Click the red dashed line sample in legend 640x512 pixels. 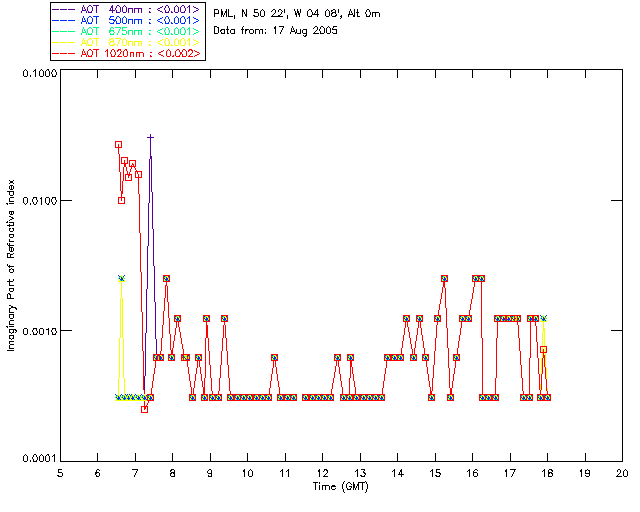click(x=64, y=53)
